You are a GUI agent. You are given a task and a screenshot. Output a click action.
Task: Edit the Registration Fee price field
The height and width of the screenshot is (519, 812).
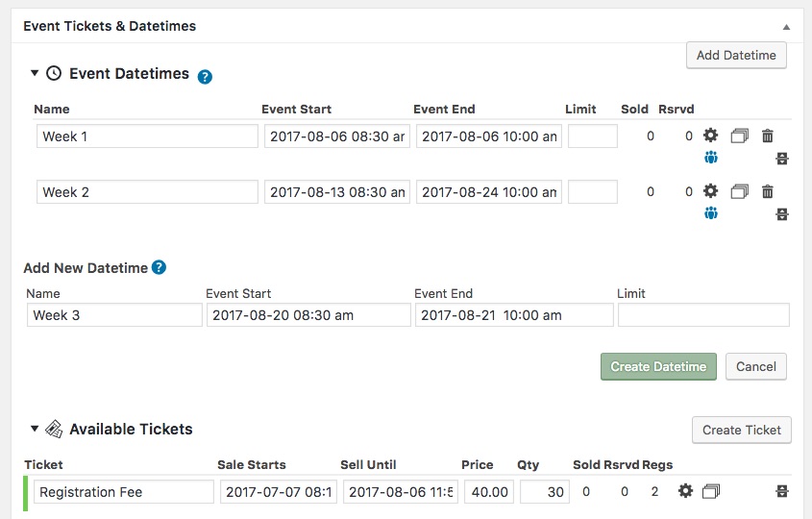tap(489, 492)
